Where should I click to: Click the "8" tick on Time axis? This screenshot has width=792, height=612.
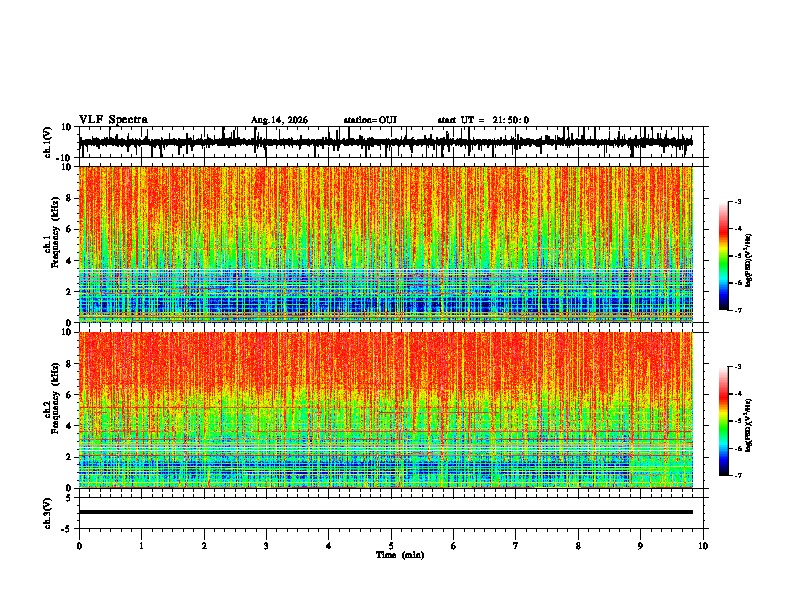pos(578,546)
